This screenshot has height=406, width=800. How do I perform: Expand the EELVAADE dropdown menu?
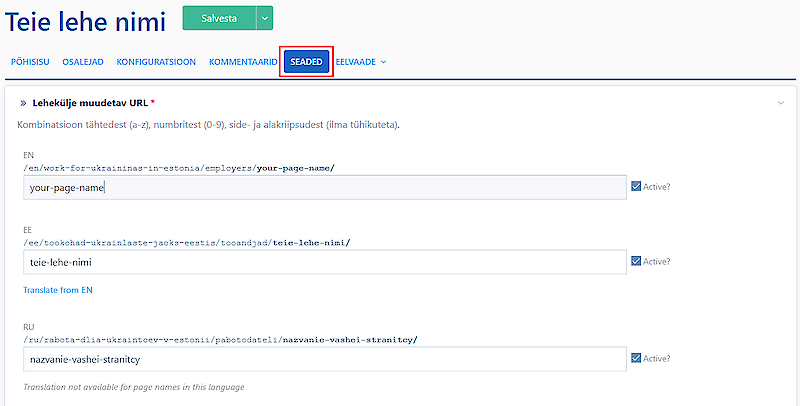[x=361, y=62]
